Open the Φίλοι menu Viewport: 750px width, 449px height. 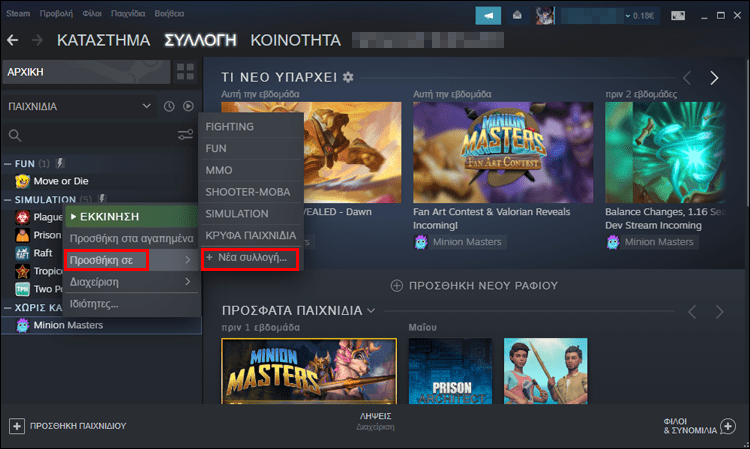tap(92, 13)
